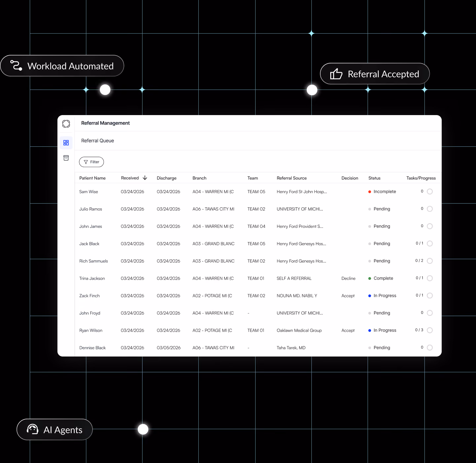Click Henry Ford St John Hosp... cell
This screenshot has height=463, width=476.
[x=302, y=192]
